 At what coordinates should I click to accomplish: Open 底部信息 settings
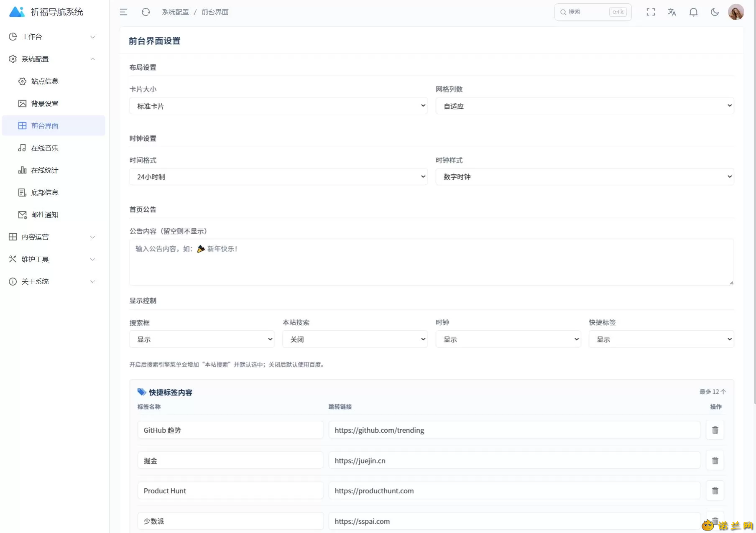[54, 192]
